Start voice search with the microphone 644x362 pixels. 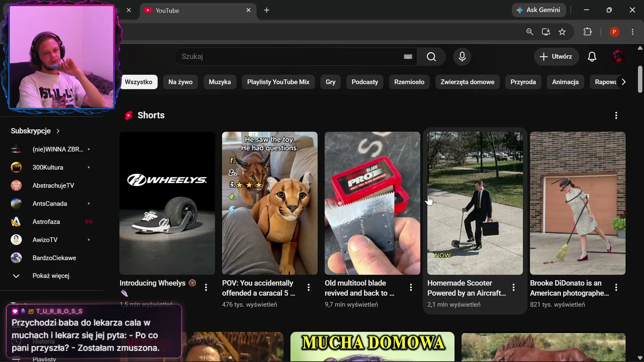click(x=462, y=57)
